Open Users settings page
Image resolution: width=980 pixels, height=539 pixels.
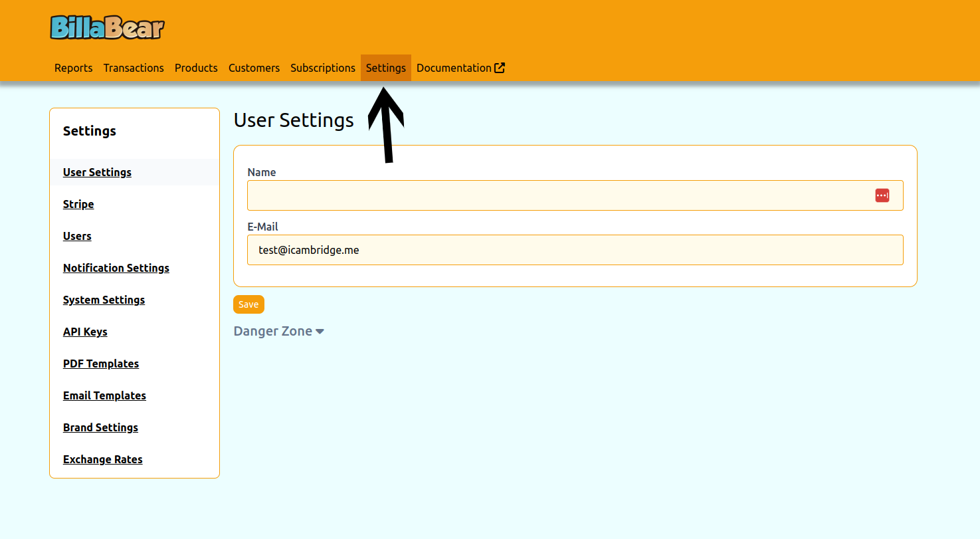pyautogui.click(x=77, y=236)
